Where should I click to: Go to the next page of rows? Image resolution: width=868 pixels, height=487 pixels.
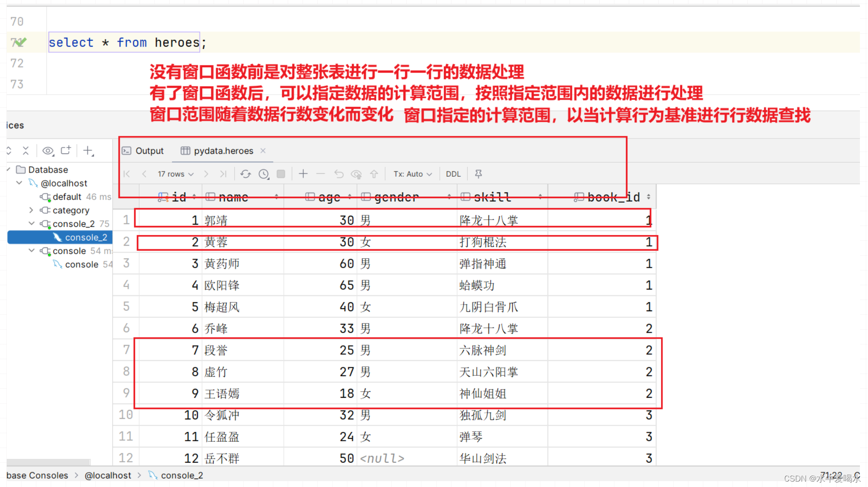(x=206, y=174)
